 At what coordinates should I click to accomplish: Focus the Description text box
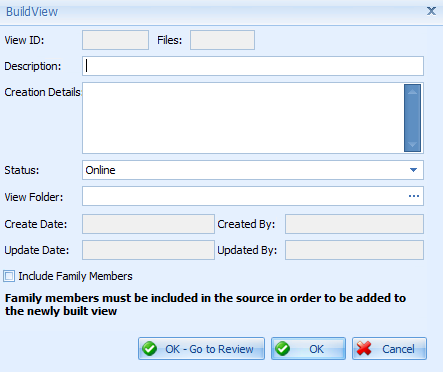pyautogui.click(x=253, y=66)
